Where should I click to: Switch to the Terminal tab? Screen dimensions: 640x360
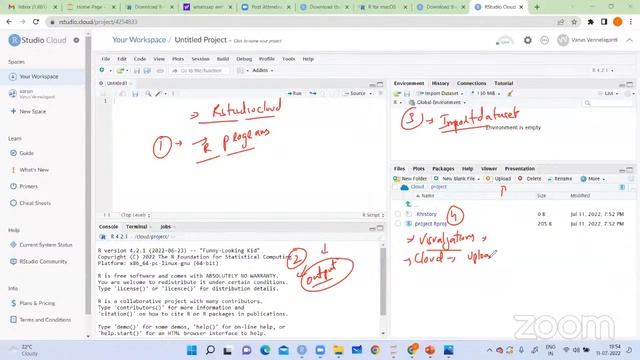point(136,227)
